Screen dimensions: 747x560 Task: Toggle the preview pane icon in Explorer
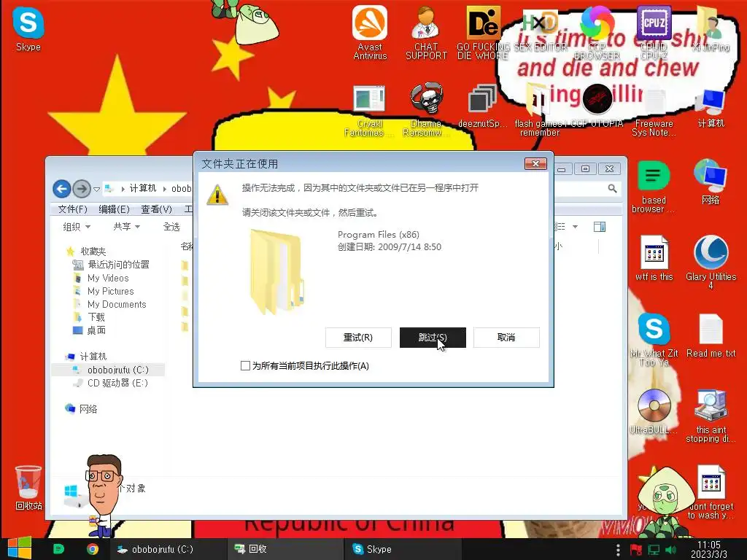600,227
